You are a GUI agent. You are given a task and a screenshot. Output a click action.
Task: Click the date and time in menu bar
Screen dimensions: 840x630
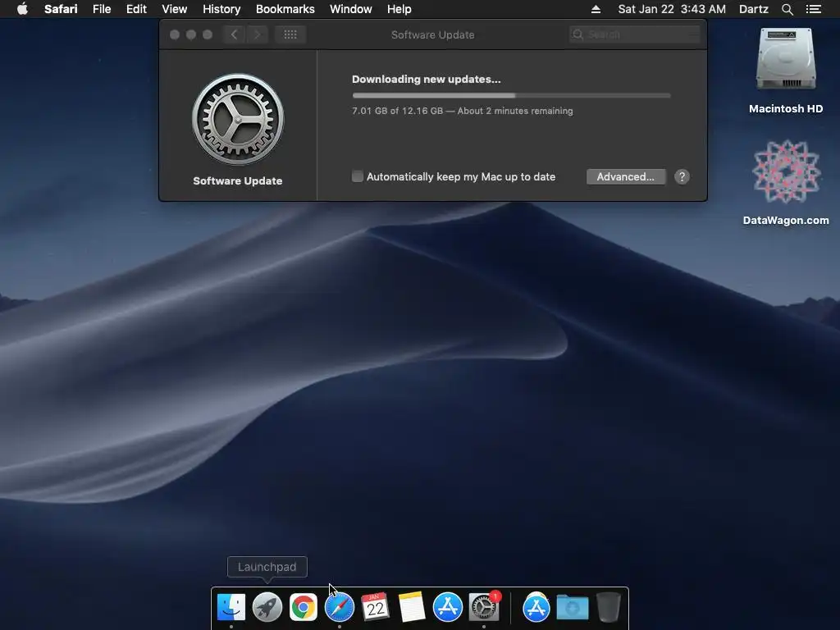[672, 9]
